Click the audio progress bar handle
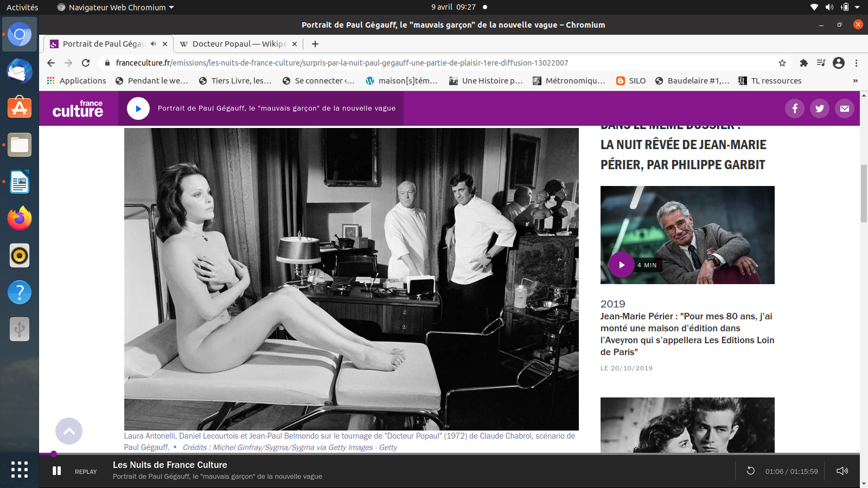The image size is (868, 488). (x=54, y=454)
